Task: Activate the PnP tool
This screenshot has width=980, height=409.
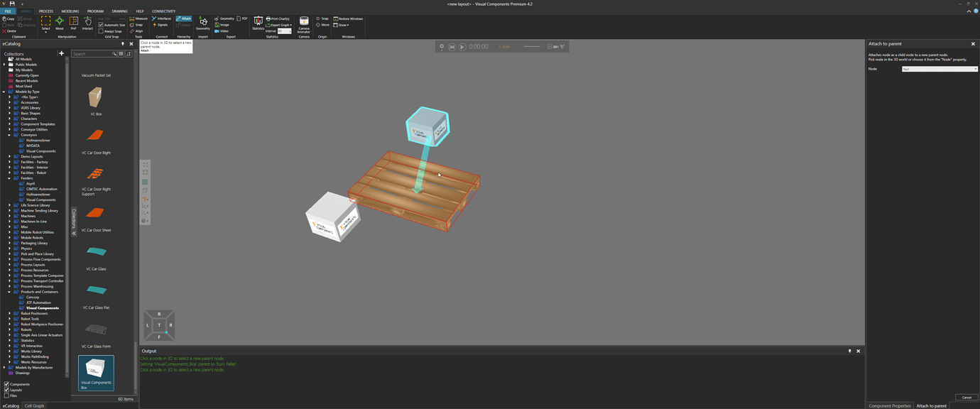Action: [x=73, y=21]
